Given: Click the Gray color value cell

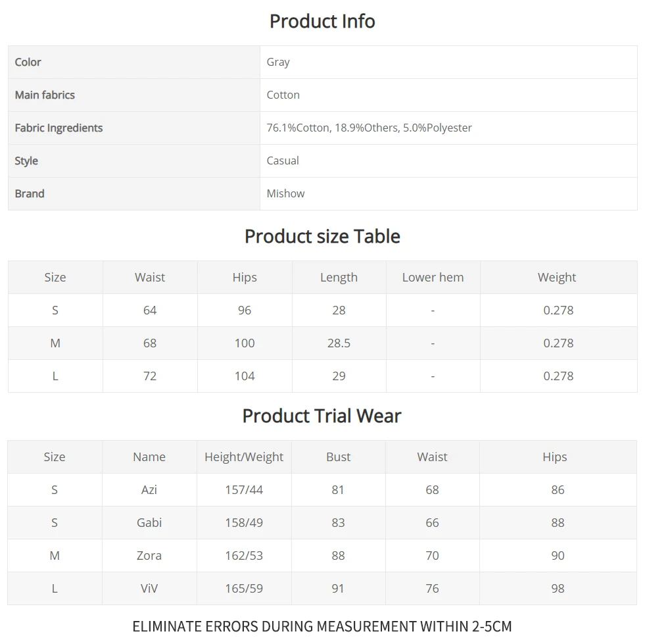Looking at the screenshot, I should [x=448, y=62].
